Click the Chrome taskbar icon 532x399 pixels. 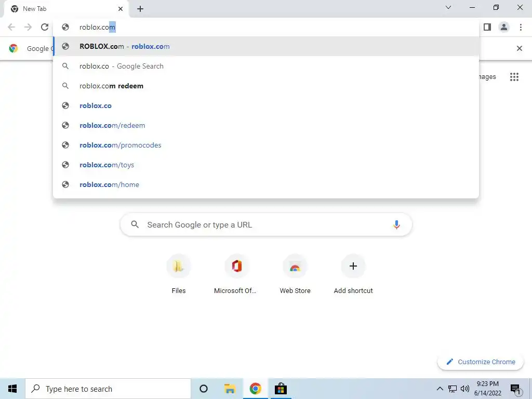click(x=255, y=389)
